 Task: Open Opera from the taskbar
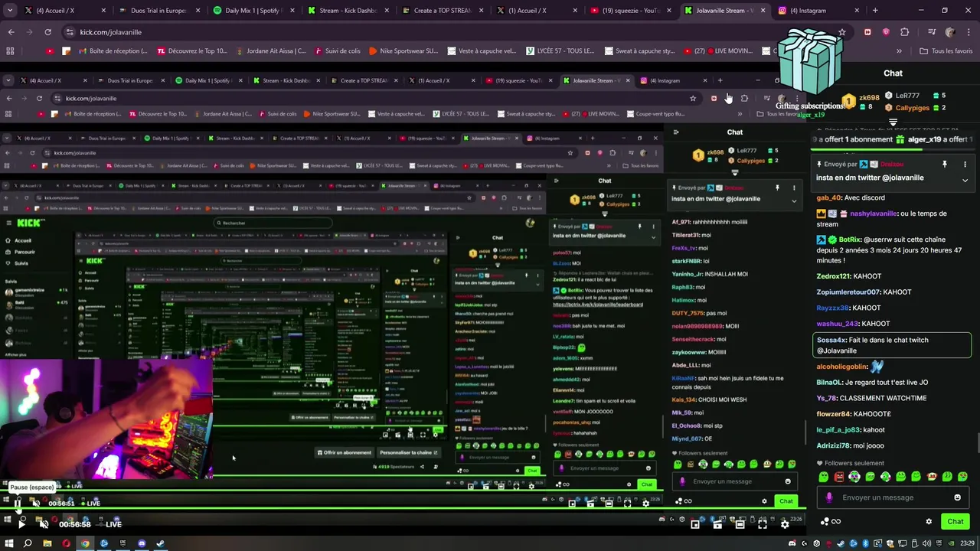[x=66, y=543]
